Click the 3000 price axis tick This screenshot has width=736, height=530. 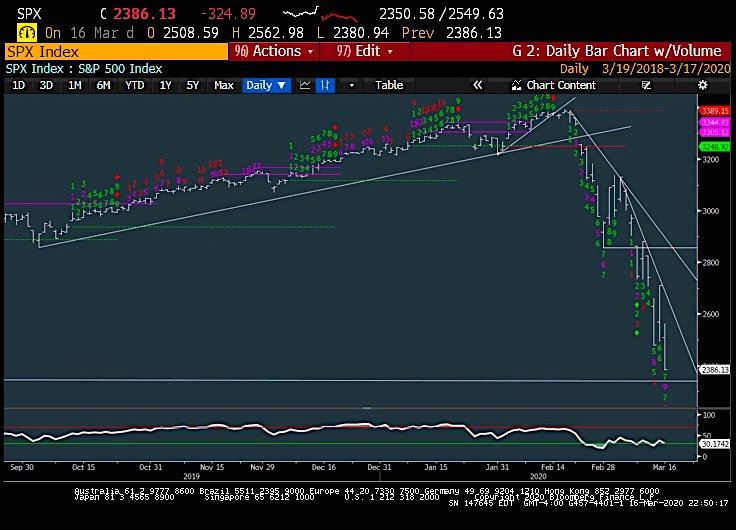point(711,211)
